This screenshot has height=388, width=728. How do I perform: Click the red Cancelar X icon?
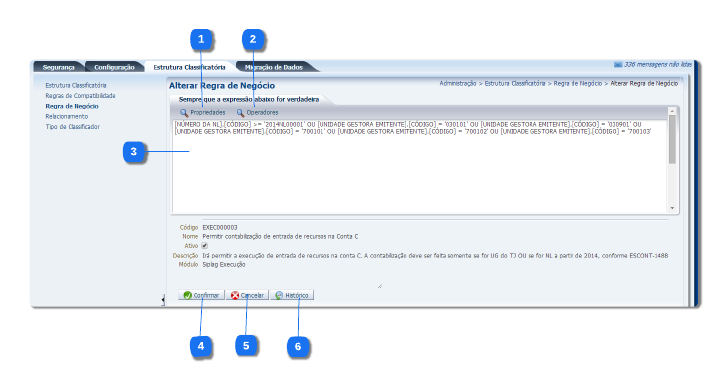235,296
